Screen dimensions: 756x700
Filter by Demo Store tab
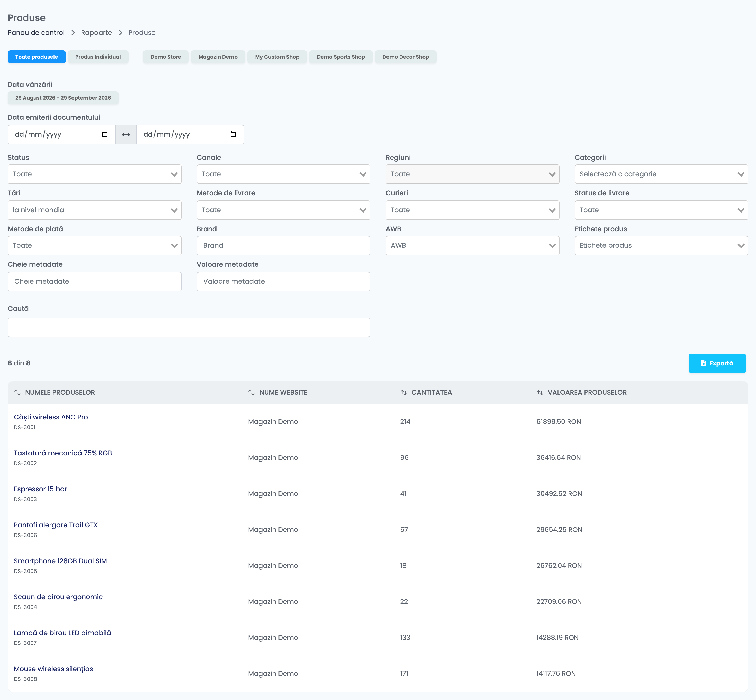click(x=166, y=57)
